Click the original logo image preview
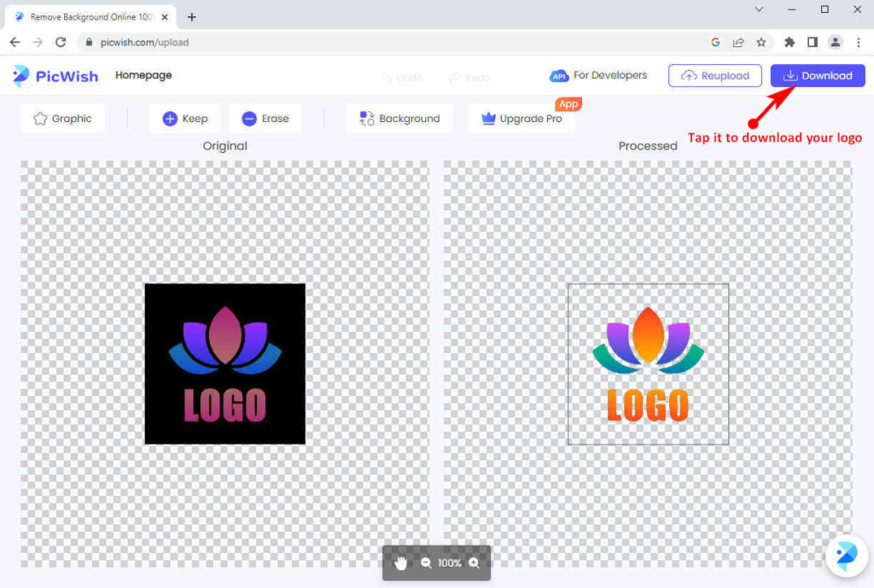The width and height of the screenshot is (874, 588). [224, 363]
